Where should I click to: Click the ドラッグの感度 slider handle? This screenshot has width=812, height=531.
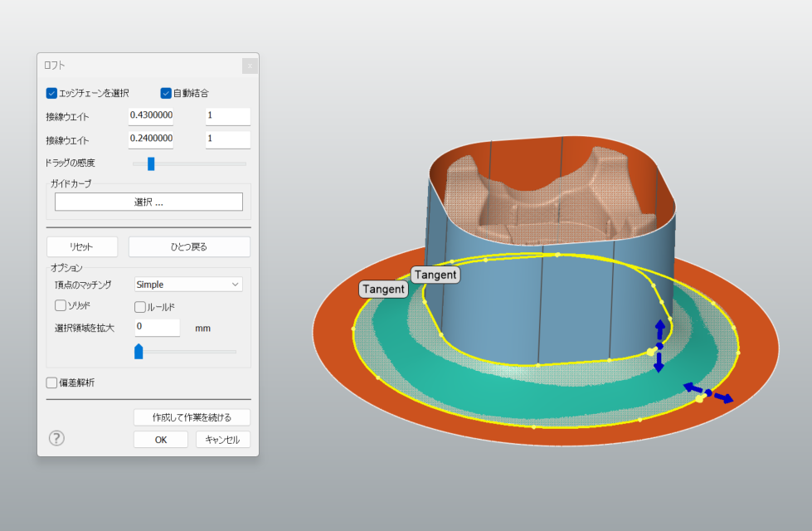[151, 163]
